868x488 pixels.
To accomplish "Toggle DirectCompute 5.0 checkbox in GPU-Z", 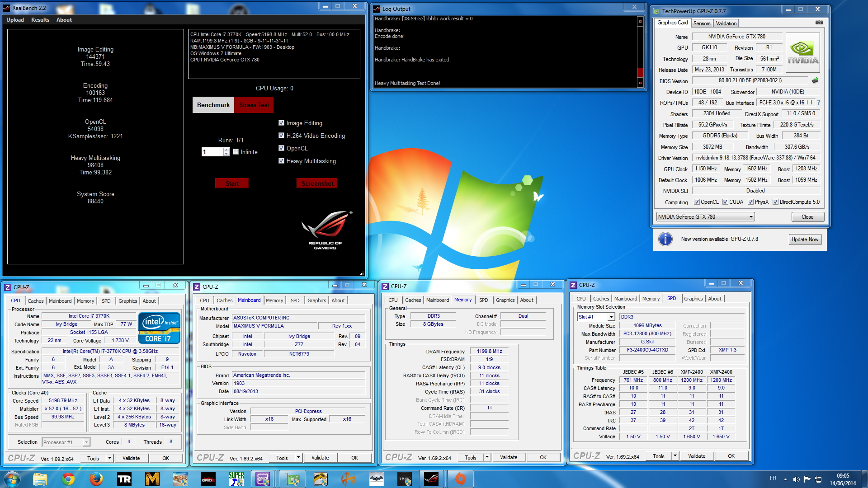I will 775,202.
